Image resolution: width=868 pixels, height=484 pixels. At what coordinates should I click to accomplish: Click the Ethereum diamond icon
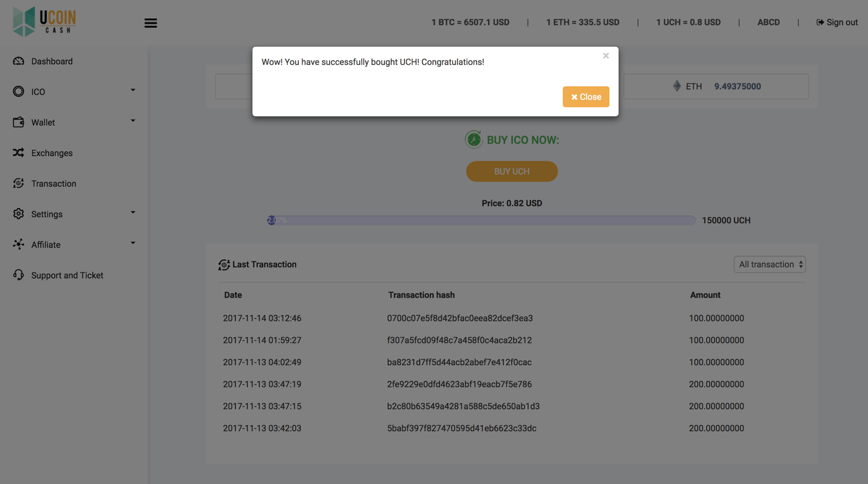point(677,86)
